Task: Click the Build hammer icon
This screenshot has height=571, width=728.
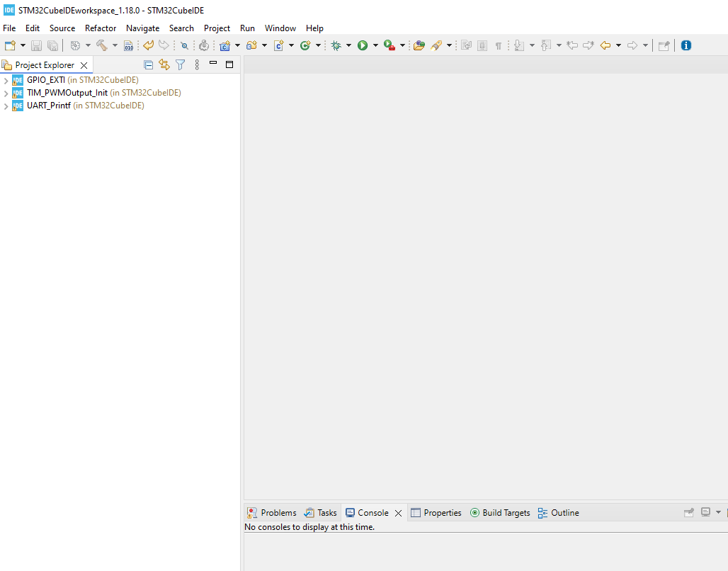Action: pos(102,45)
